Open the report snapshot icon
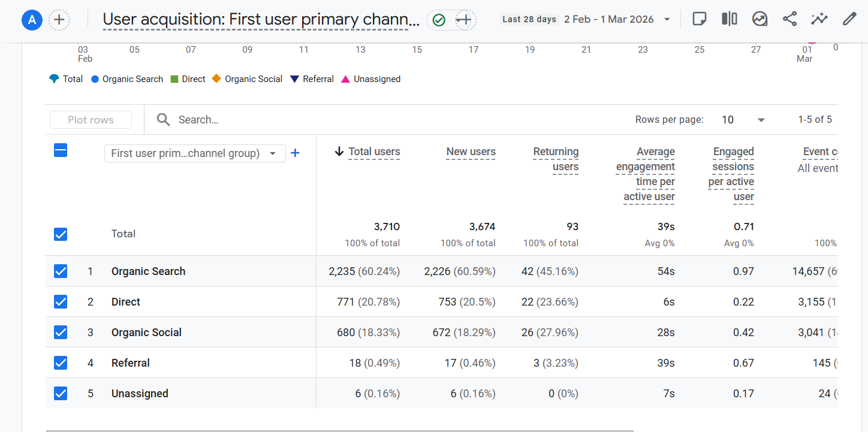 (x=759, y=19)
